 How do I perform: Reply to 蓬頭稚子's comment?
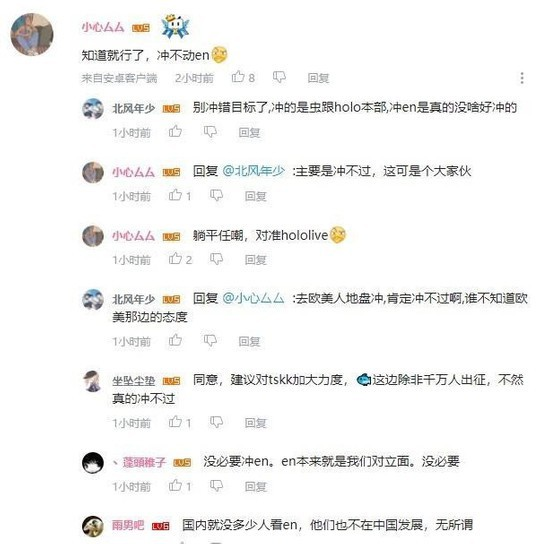pos(256,487)
